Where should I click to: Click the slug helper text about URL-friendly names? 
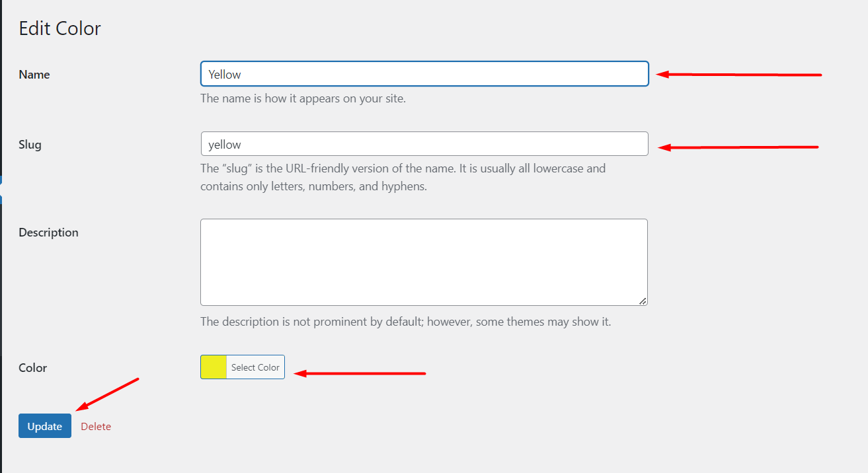403,177
